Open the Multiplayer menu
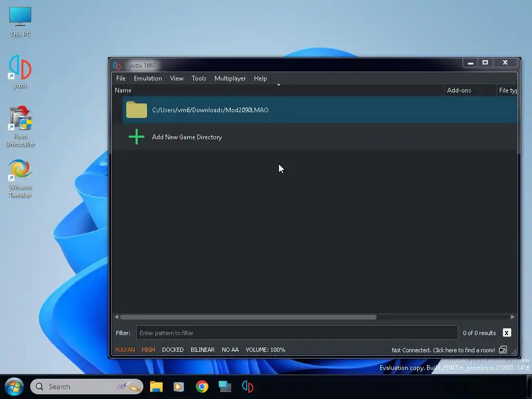 (x=230, y=78)
